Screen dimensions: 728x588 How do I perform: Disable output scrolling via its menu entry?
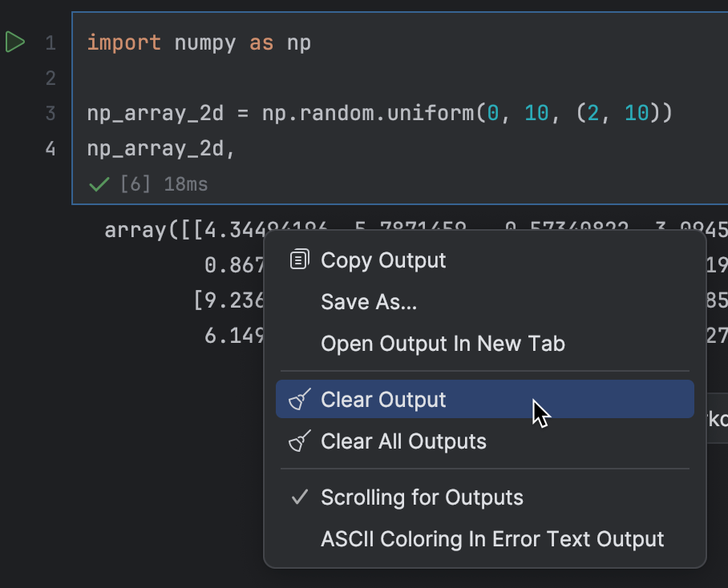[422, 497]
